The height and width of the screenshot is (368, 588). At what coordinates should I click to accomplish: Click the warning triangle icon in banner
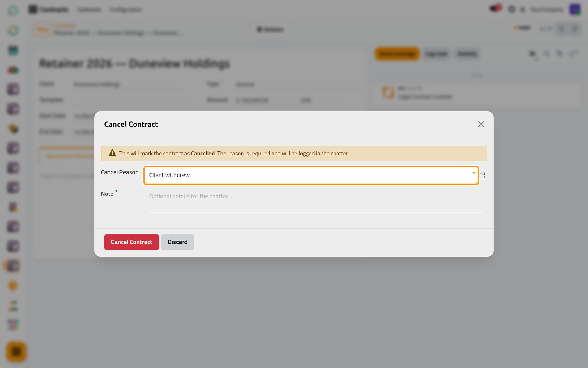pos(112,153)
